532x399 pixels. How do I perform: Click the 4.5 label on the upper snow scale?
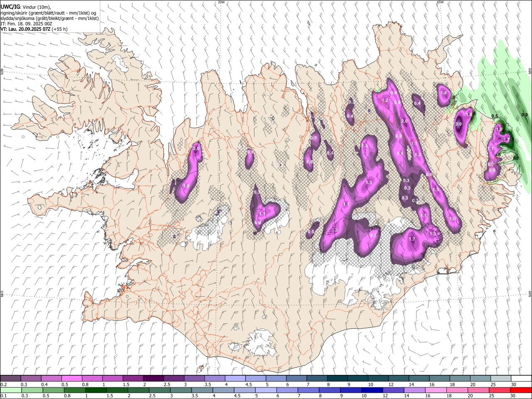point(249,384)
